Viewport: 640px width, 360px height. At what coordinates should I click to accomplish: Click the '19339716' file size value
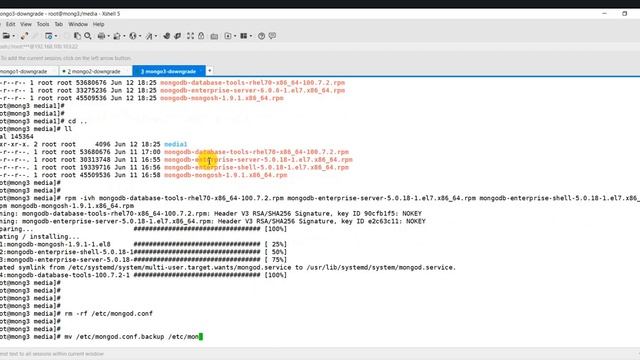pyautogui.click(x=95, y=167)
